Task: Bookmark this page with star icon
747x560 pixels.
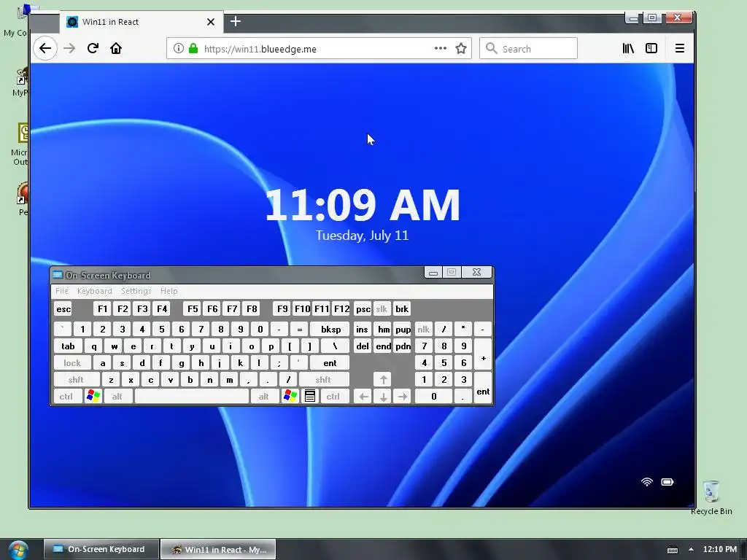Action: pos(461,49)
